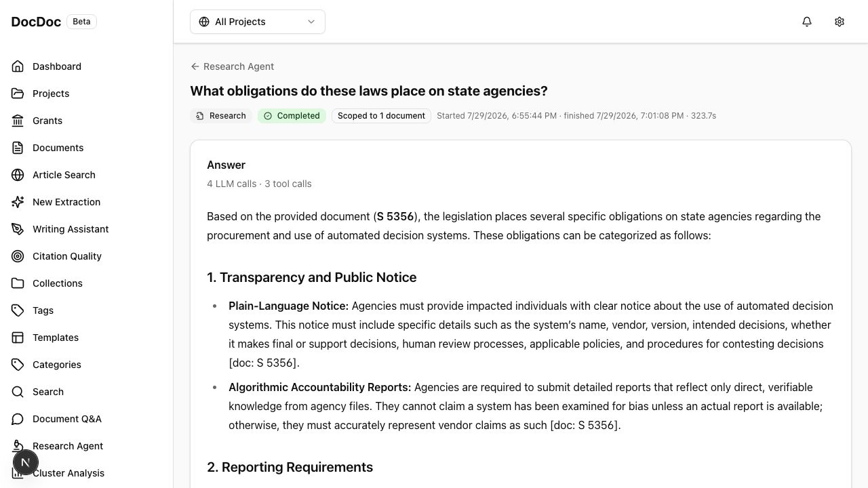Image resolution: width=868 pixels, height=488 pixels.
Task: Click the question title heading
Action: click(369, 91)
